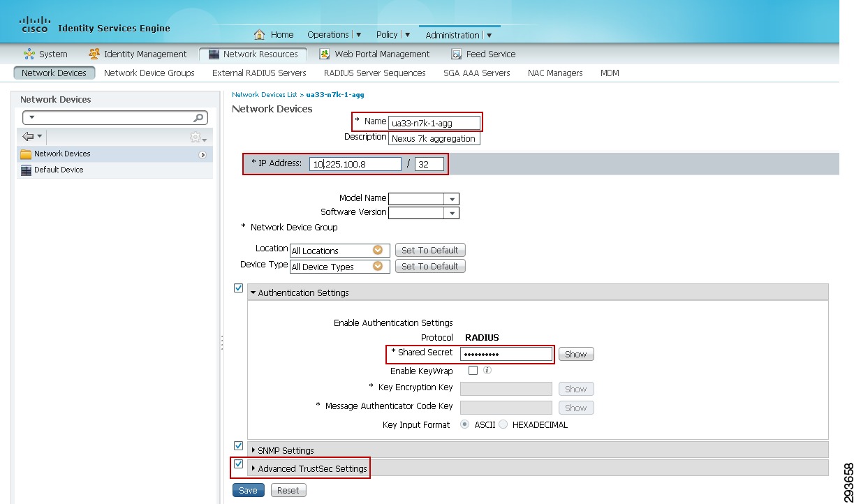
Task: Open the Model Name dropdown
Action: (x=452, y=200)
